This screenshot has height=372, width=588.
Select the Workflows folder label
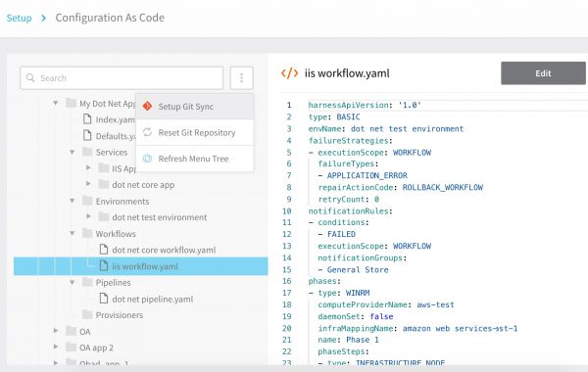[x=116, y=234]
